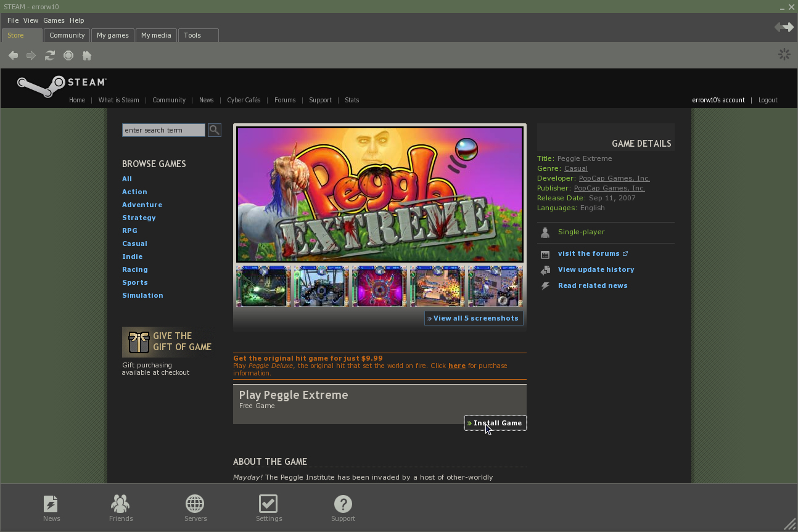
Task: Open the File menu
Action: tap(13, 20)
